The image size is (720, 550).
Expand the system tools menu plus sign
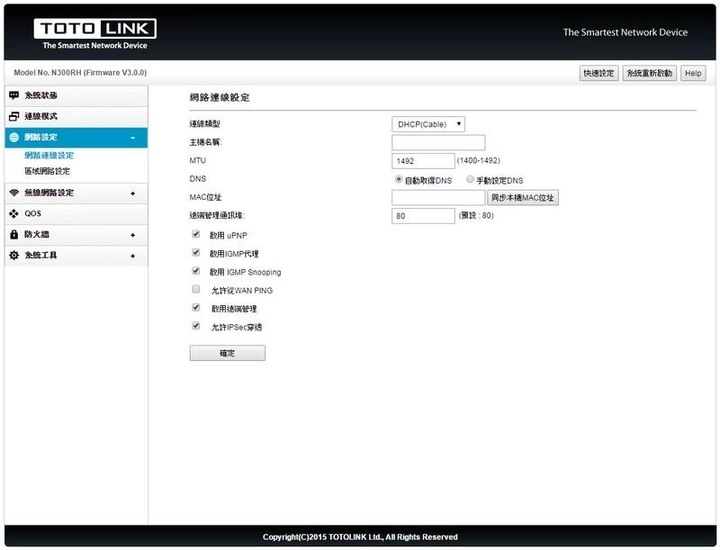pyautogui.click(x=133, y=256)
